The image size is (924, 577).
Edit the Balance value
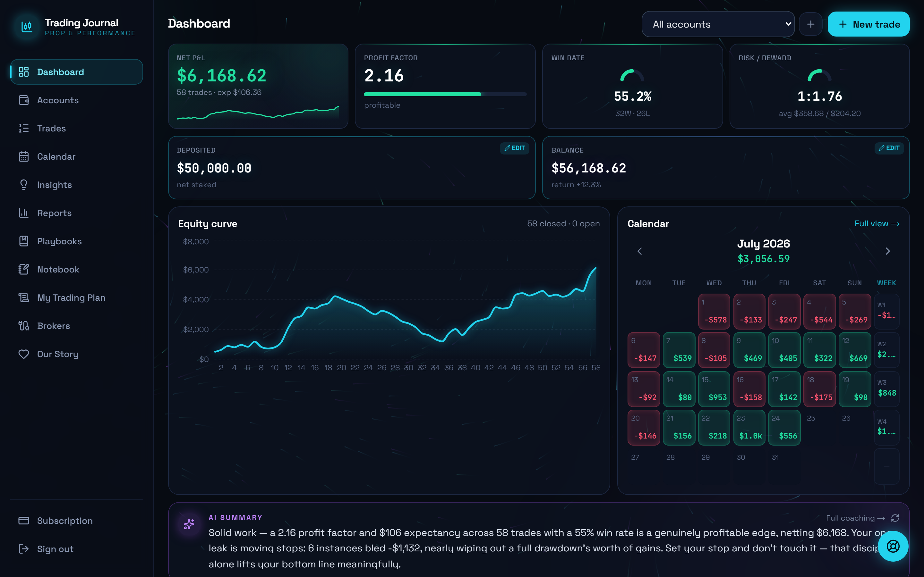tap(889, 148)
